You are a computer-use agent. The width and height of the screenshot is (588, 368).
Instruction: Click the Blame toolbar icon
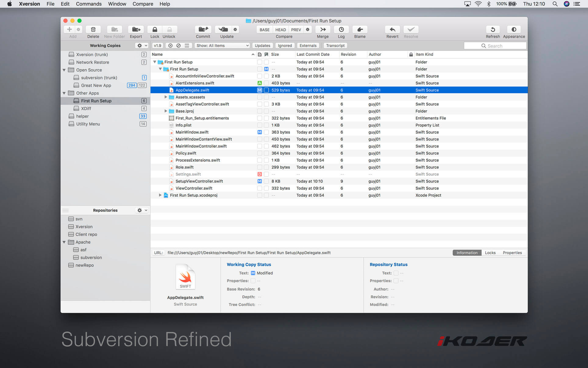pos(360,30)
